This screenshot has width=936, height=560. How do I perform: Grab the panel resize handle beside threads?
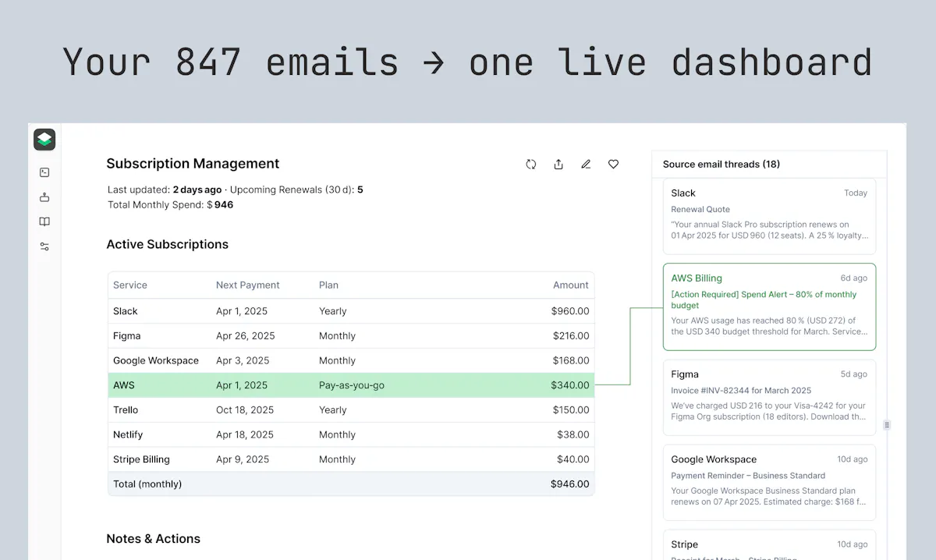click(887, 425)
